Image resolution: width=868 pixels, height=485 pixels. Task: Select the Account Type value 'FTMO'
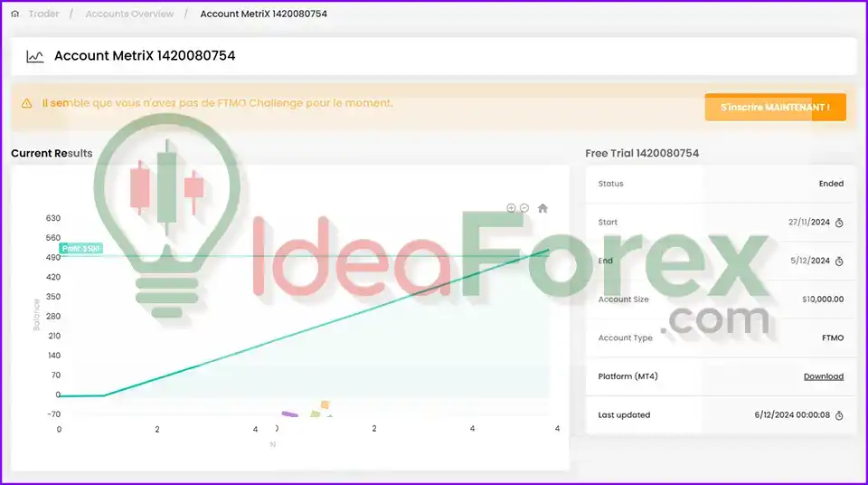pos(833,338)
